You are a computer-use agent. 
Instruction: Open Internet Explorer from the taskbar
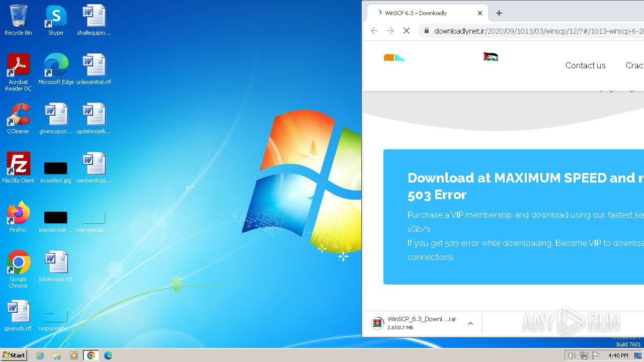pyautogui.click(x=40, y=355)
